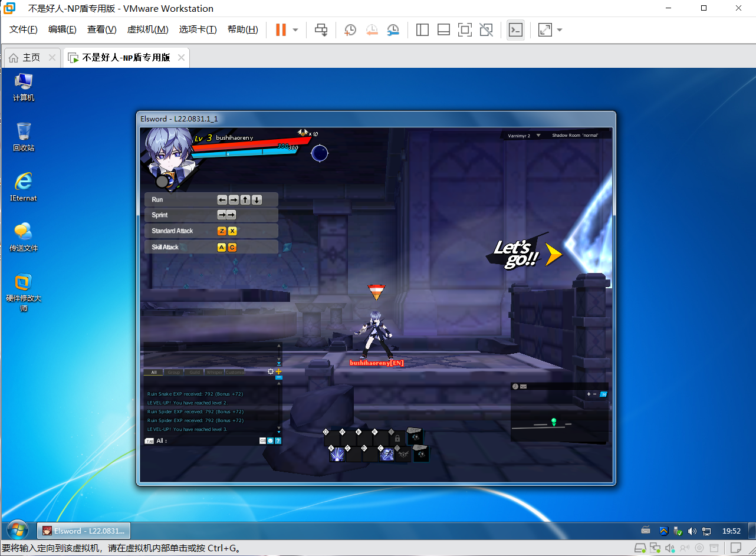This screenshot has width=756, height=556.
Task: Activate the skill in slot A
Action: [x=337, y=454]
